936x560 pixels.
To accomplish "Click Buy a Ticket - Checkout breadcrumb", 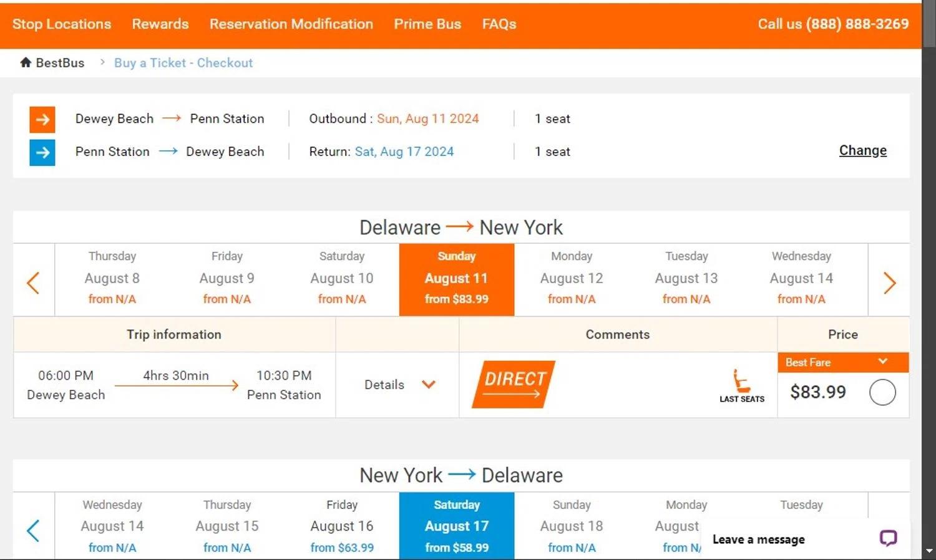I will (x=183, y=62).
